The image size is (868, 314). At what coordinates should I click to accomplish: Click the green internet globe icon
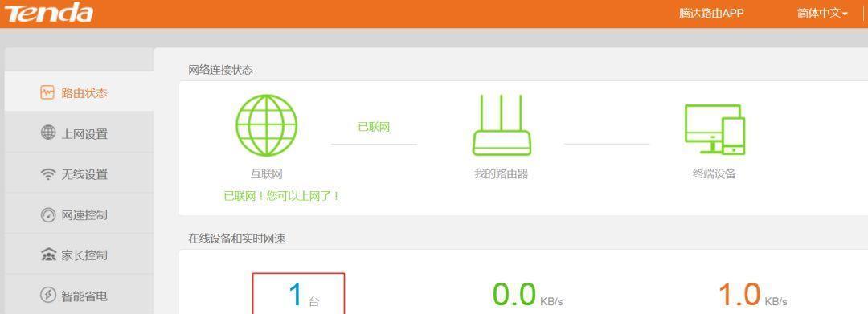pos(266,125)
